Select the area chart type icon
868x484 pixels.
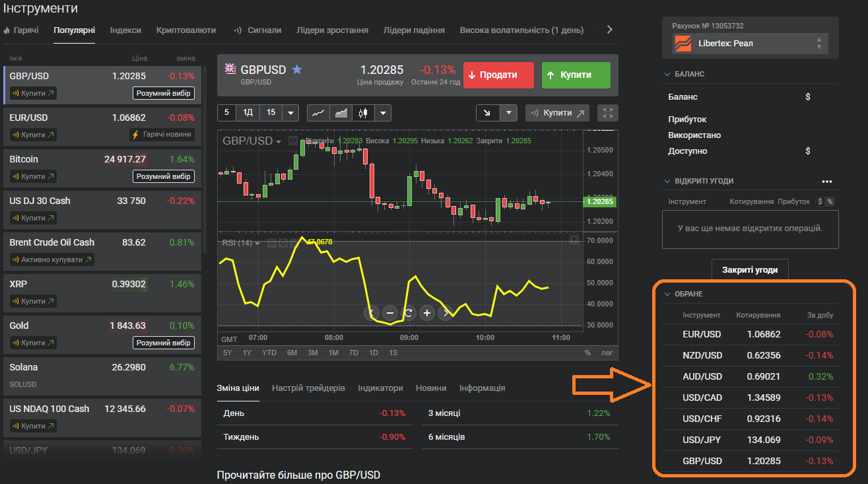(341, 113)
